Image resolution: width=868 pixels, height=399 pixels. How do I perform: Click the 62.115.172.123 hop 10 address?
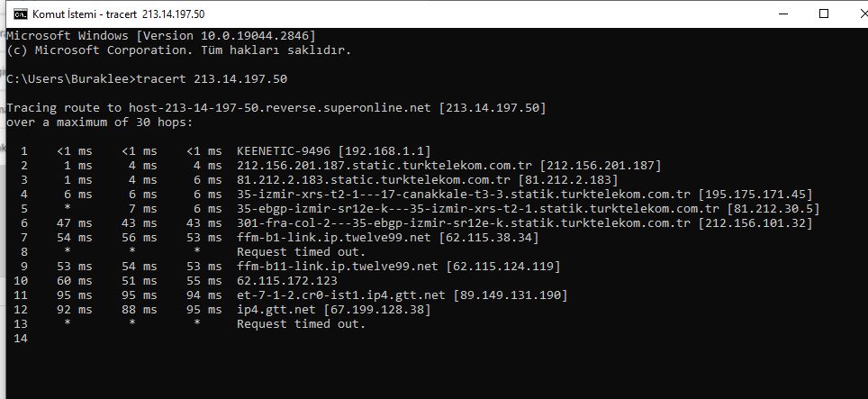tap(286, 281)
